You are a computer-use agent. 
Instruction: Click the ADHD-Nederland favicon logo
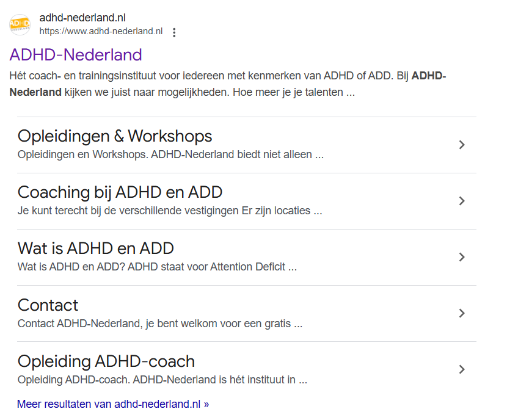point(19,24)
